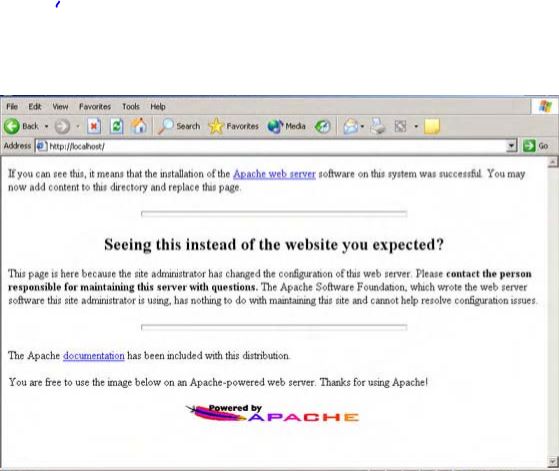Viewport: 559px width, 471px height.
Task: Open the Forward history dropdown arrow
Action: point(78,126)
